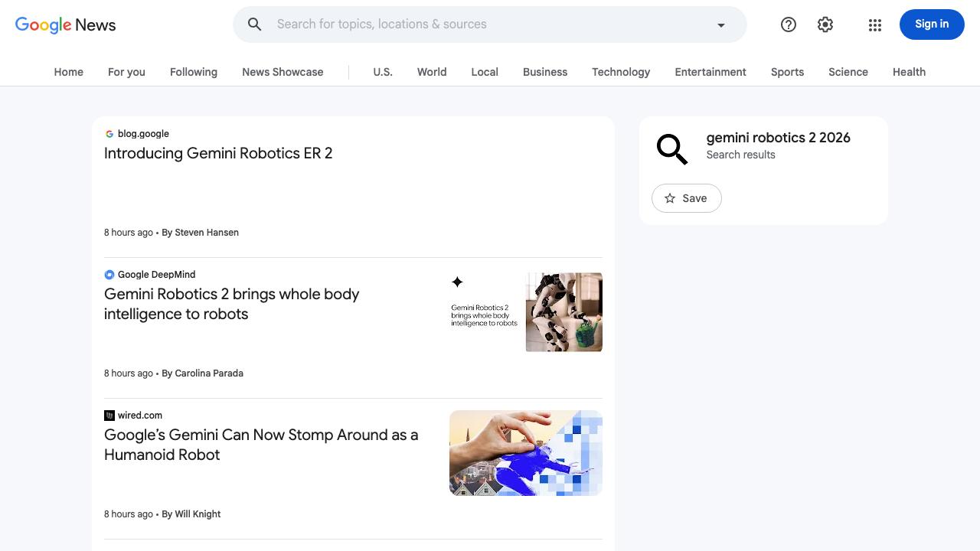The height and width of the screenshot is (551, 980).
Task: Click the Gemini Robotics 2 robot thumbnail
Action: coord(526,312)
